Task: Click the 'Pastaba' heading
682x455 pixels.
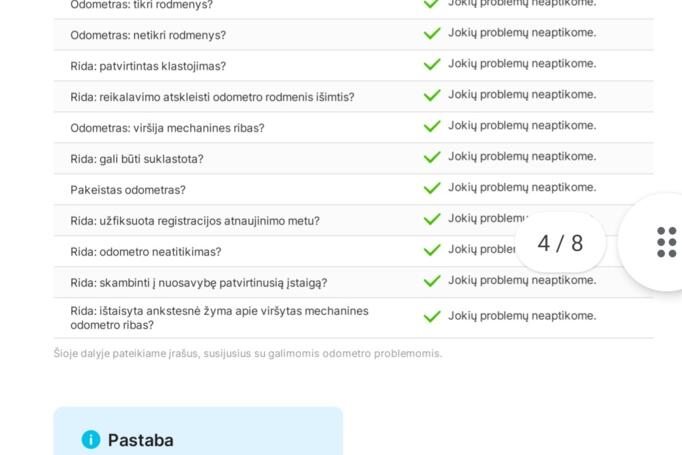Action: click(140, 440)
